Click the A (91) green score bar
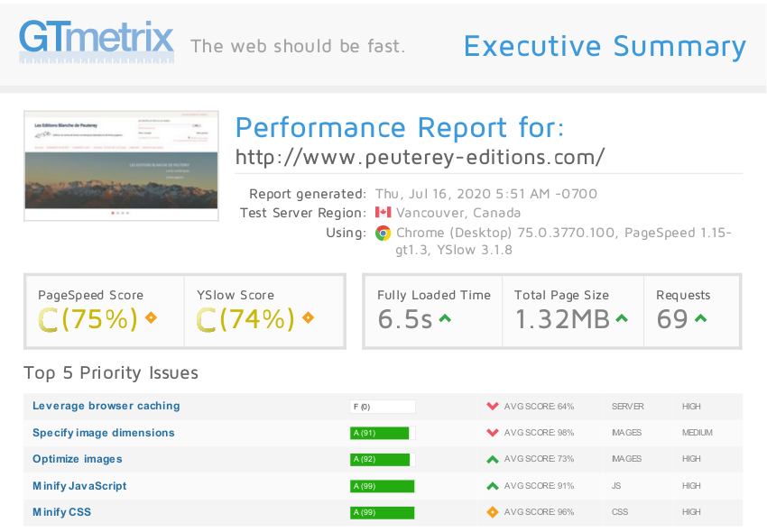Viewport: 767px width, 532px height. coord(379,433)
